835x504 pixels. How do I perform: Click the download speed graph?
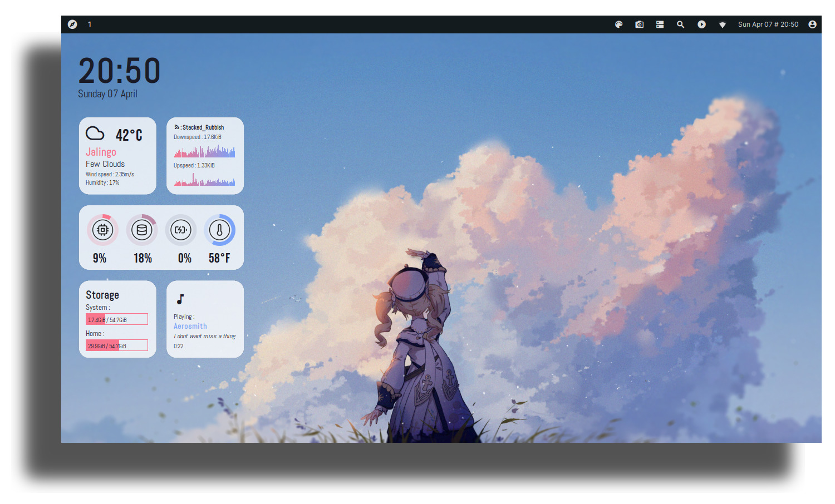[204, 151]
